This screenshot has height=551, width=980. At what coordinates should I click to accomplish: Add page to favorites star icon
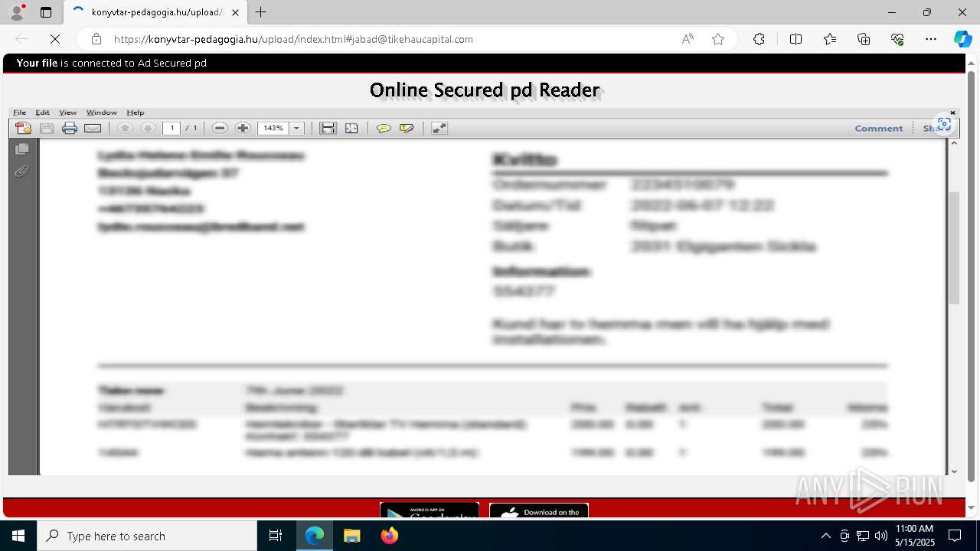(x=718, y=39)
